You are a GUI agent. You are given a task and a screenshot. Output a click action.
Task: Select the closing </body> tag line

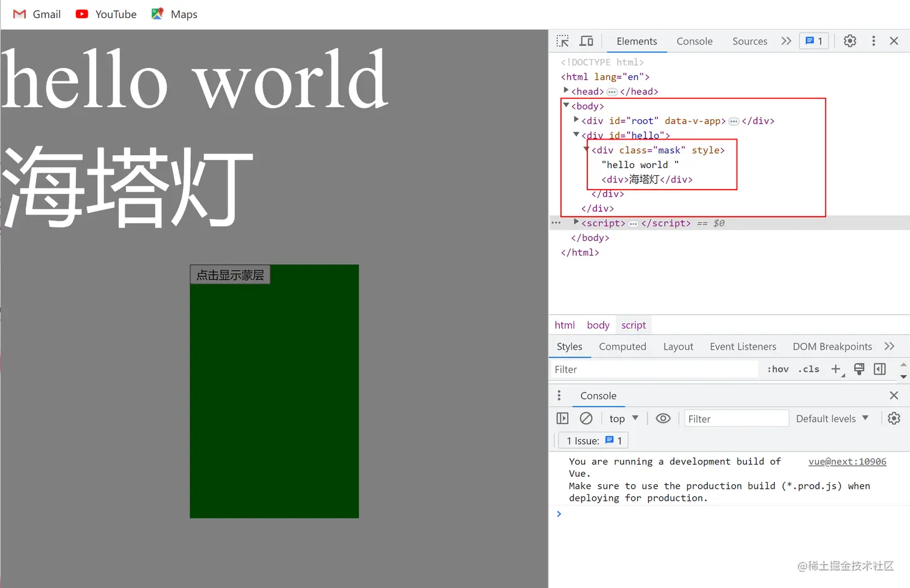pyautogui.click(x=590, y=238)
